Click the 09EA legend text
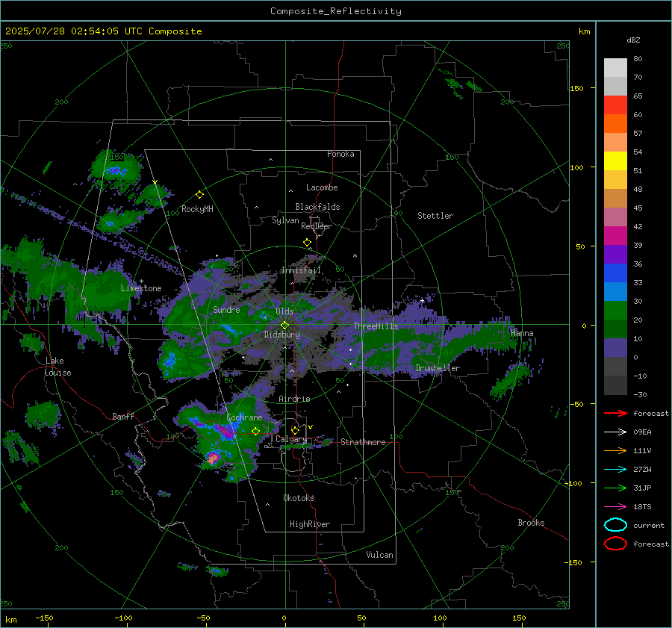Image resolution: width=672 pixels, height=628 pixels. pyautogui.click(x=642, y=432)
